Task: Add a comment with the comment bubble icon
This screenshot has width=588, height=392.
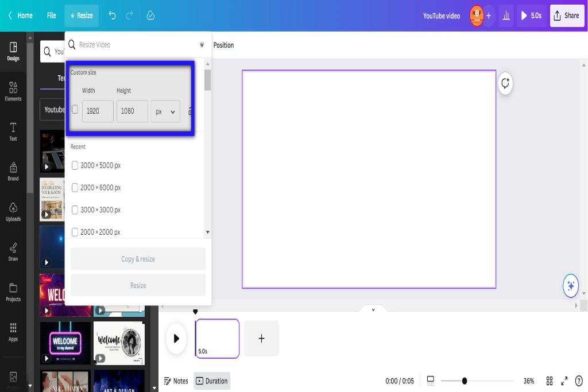Action: [505, 83]
